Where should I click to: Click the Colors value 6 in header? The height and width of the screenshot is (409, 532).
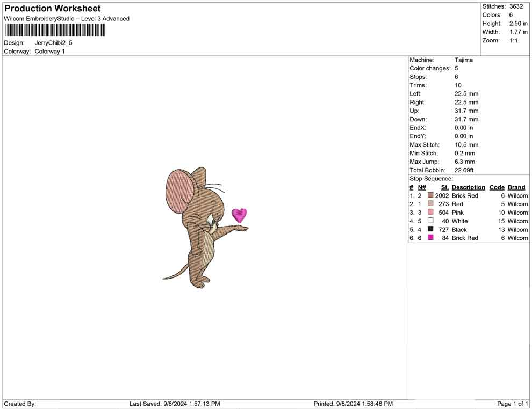511,15
